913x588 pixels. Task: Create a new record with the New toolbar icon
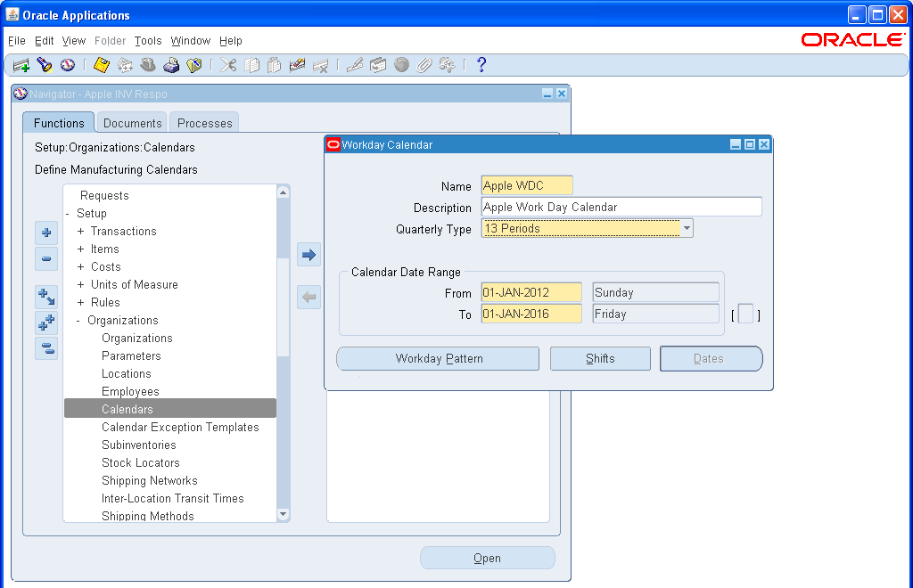coord(20,64)
